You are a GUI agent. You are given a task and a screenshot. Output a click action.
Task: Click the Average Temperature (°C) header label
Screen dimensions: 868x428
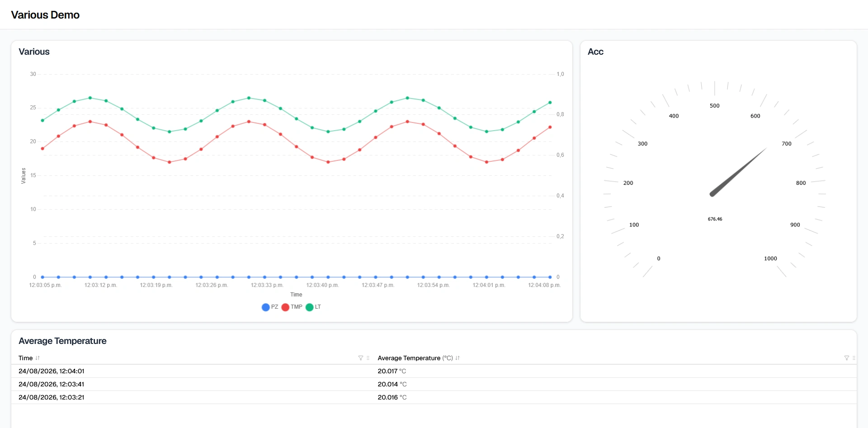(x=415, y=358)
